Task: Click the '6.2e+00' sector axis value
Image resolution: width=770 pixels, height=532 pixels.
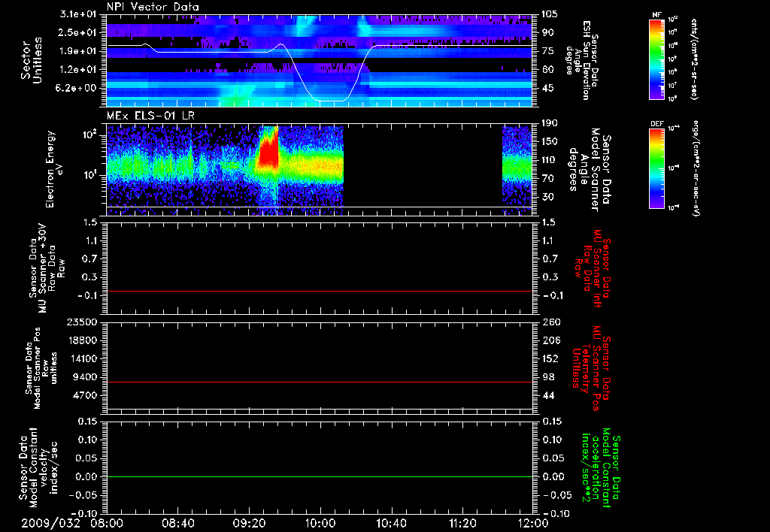Action: pyautogui.click(x=77, y=89)
